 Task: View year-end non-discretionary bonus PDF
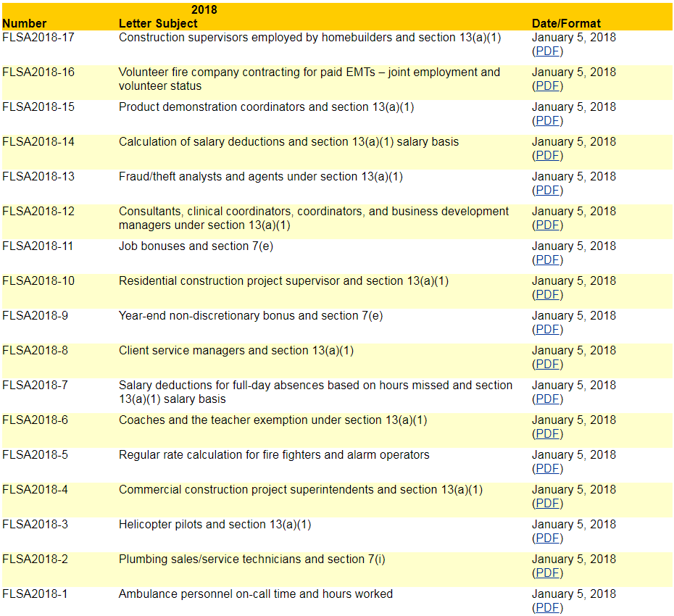[547, 330]
